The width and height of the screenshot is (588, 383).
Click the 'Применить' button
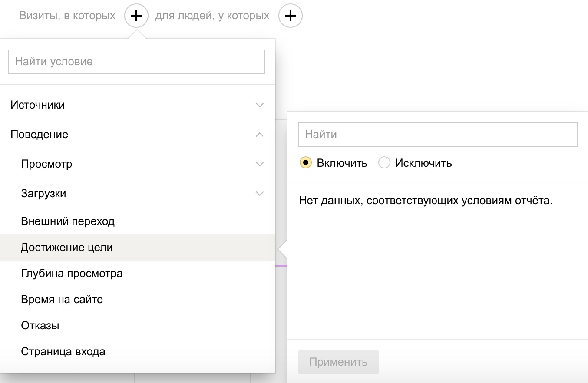pos(338,362)
